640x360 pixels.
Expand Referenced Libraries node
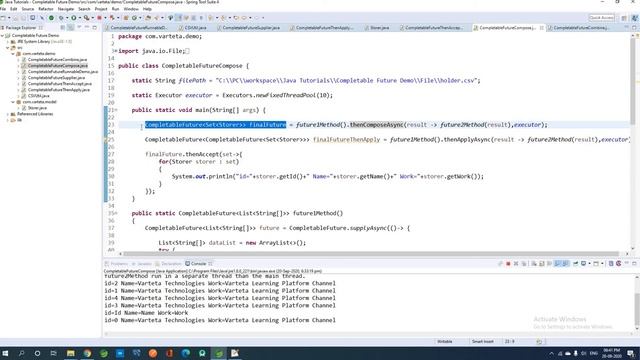pyautogui.click(x=8, y=114)
